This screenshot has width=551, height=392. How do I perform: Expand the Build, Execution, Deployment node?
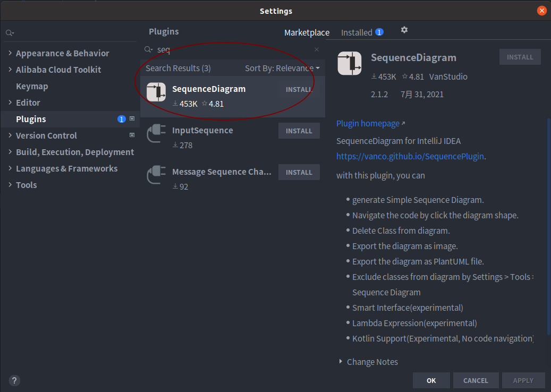(x=10, y=152)
